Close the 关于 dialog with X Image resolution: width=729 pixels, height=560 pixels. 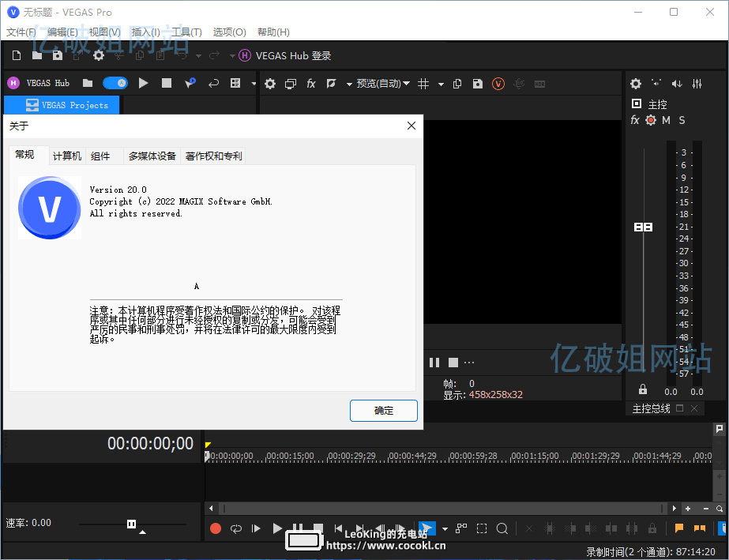[411, 126]
